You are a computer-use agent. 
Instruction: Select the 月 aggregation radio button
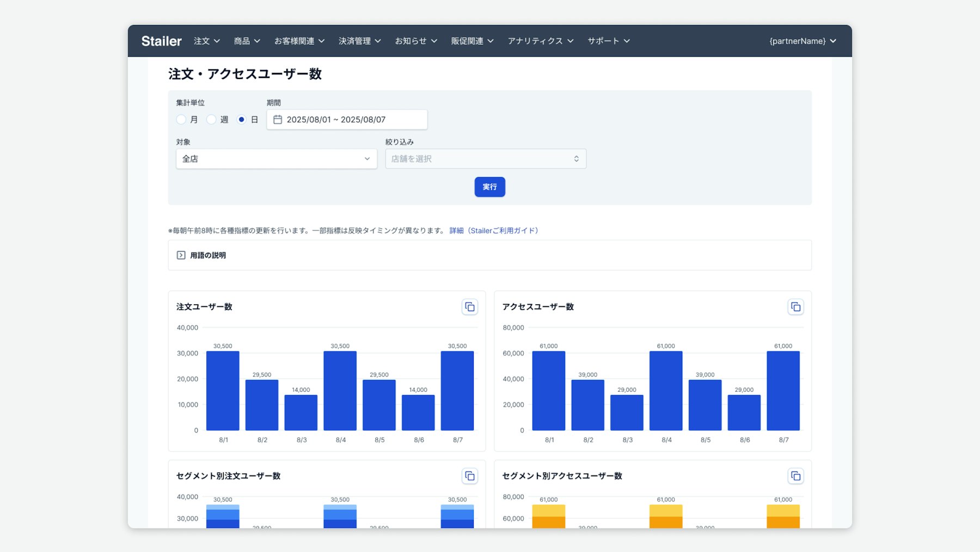click(x=181, y=119)
